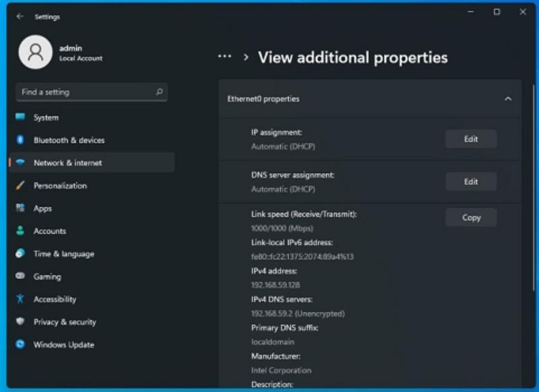Image resolution: width=539 pixels, height=392 pixels.
Task: Click the Gaming controller icon
Action: pyautogui.click(x=20, y=276)
